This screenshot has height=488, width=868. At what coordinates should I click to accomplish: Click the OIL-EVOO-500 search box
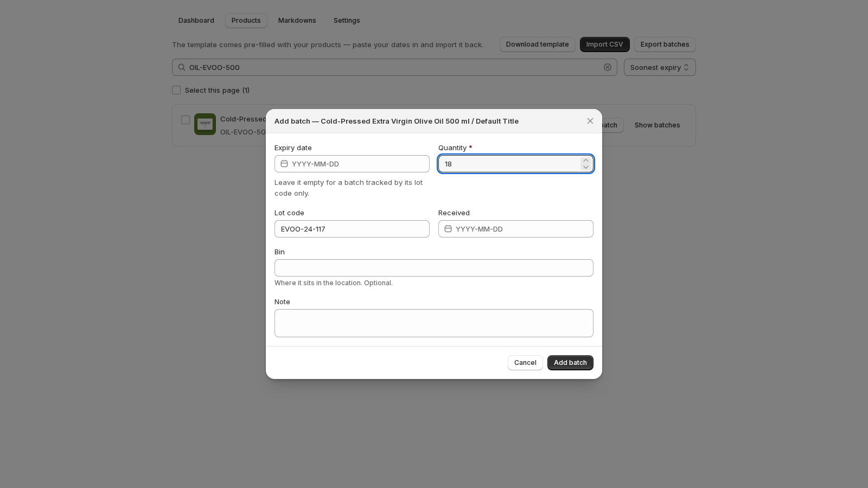click(x=394, y=67)
